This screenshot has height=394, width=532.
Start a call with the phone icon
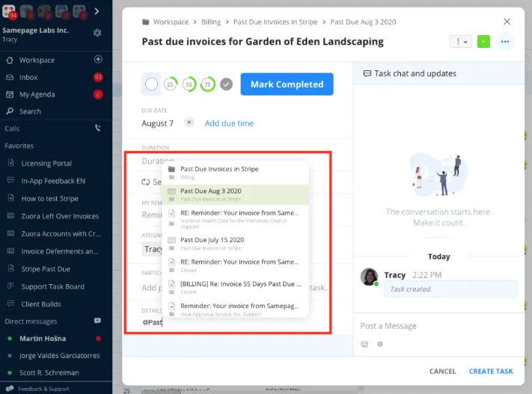pyautogui.click(x=98, y=128)
